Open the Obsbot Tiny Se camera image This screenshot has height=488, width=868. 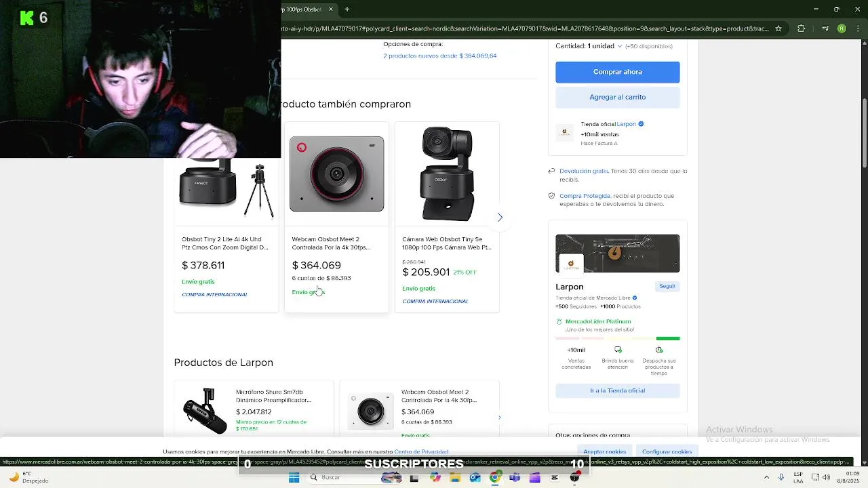447,174
